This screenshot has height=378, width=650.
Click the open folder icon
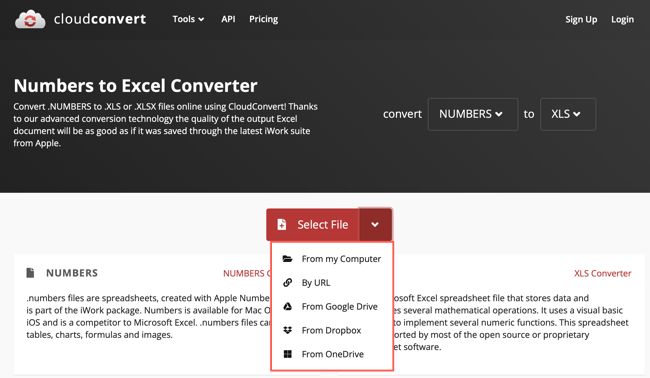tap(287, 259)
